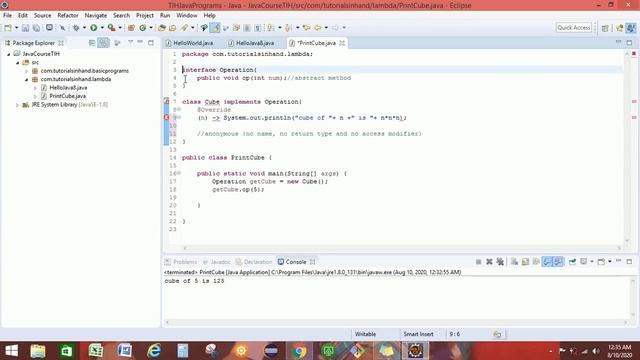Switch to Java perspective icon

pos(631,28)
